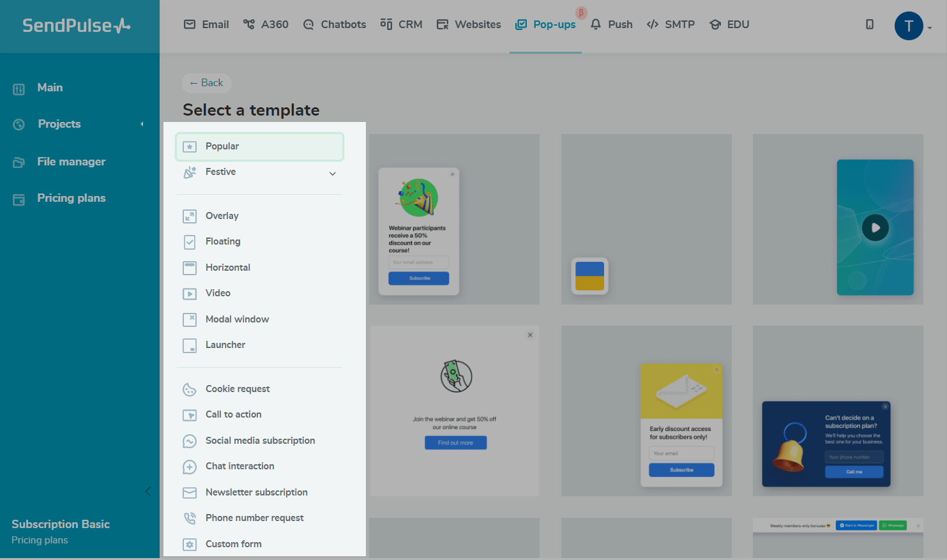Open the Websites tab
This screenshot has width=947, height=560.
pyautogui.click(x=469, y=24)
